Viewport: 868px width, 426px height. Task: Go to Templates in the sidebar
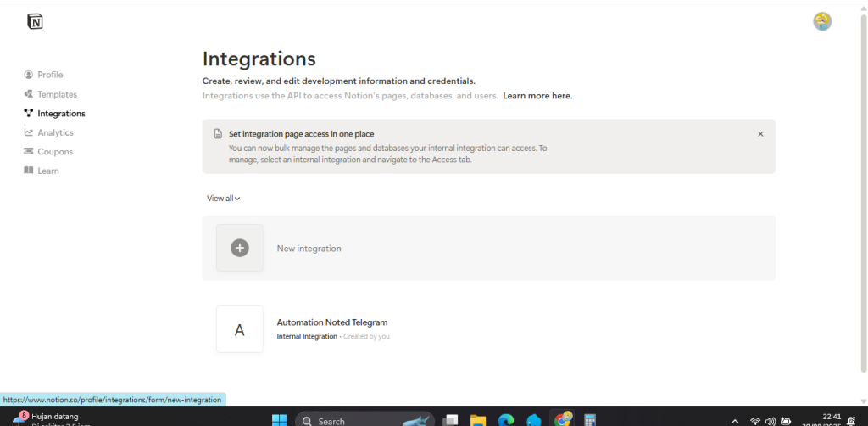click(57, 94)
